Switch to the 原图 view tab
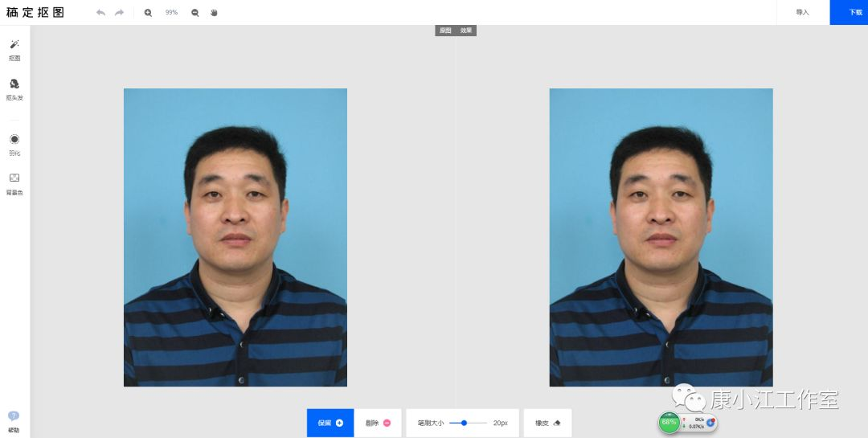Viewport: 868px width, 438px height. click(x=444, y=31)
